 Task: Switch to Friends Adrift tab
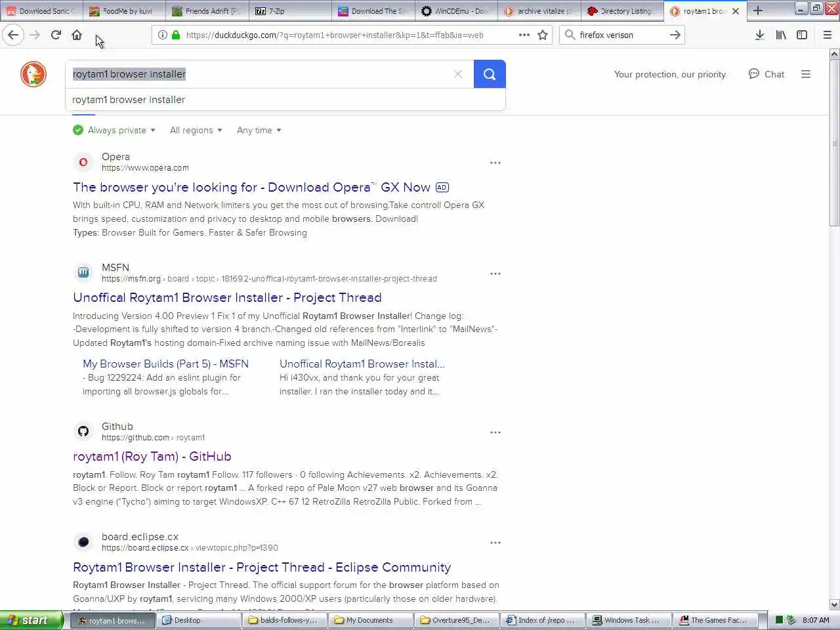[207, 10]
